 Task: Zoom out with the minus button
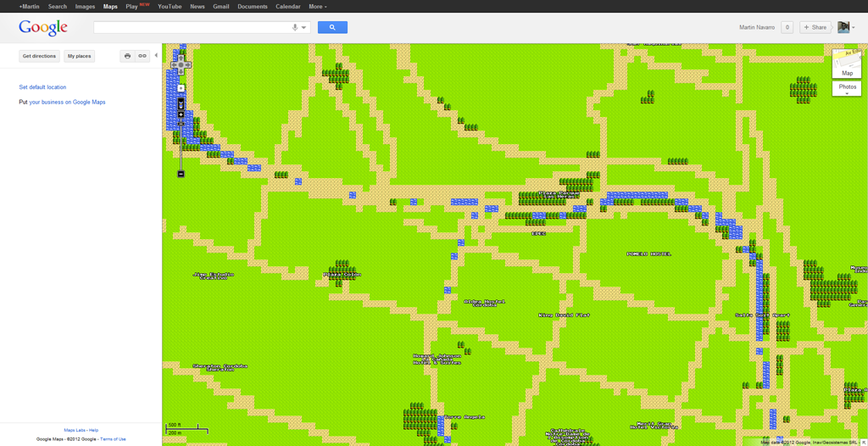click(x=181, y=174)
